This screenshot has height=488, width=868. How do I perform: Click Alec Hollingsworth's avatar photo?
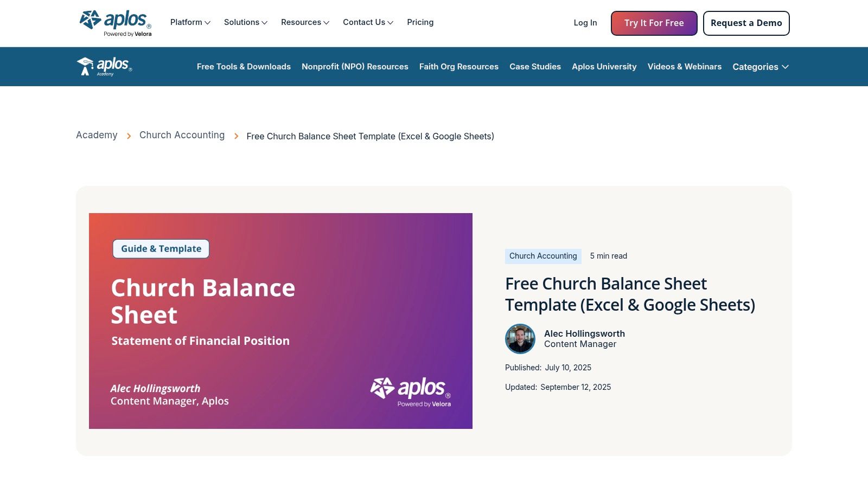[520, 339]
